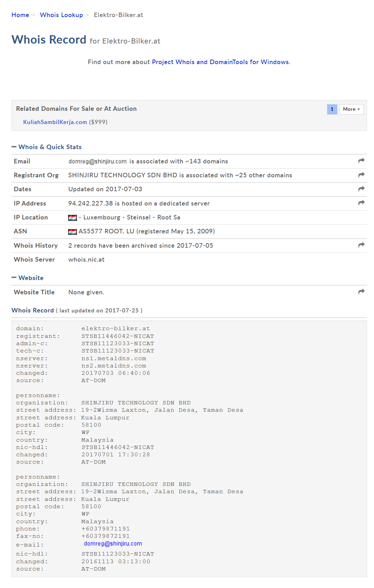Image resolution: width=374 pixels, height=588 pixels.
Task: Click registrant value STSB11446042-NICAT
Action: click(118, 336)
